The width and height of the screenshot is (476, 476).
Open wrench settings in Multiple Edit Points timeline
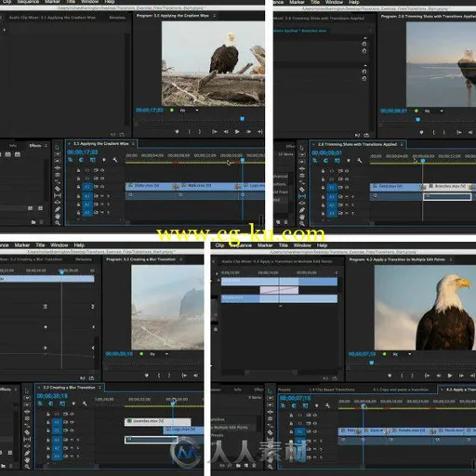pos(327,405)
